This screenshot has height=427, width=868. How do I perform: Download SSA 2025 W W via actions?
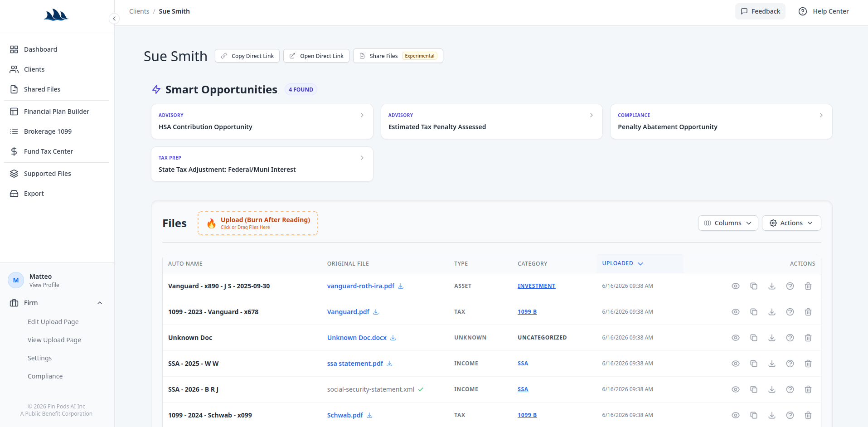pos(772,364)
